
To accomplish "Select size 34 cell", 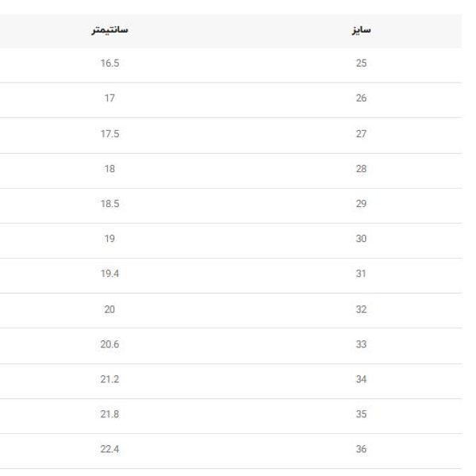I will click(x=361, y=379).
